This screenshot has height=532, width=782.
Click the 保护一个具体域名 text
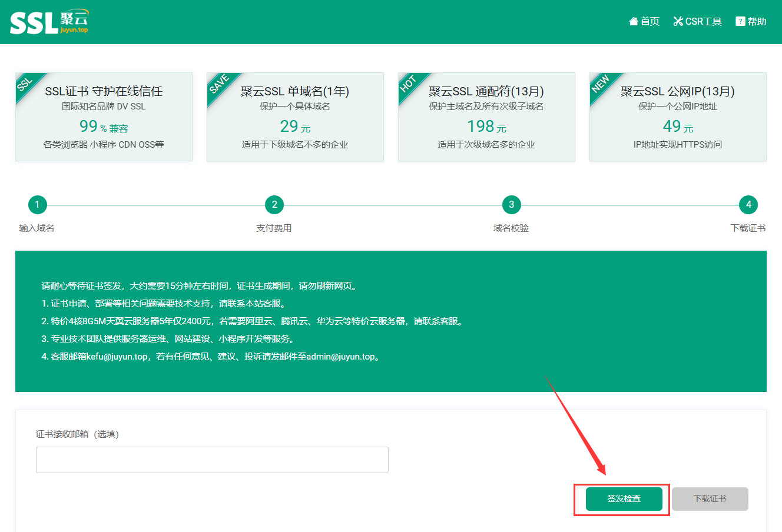295,107
